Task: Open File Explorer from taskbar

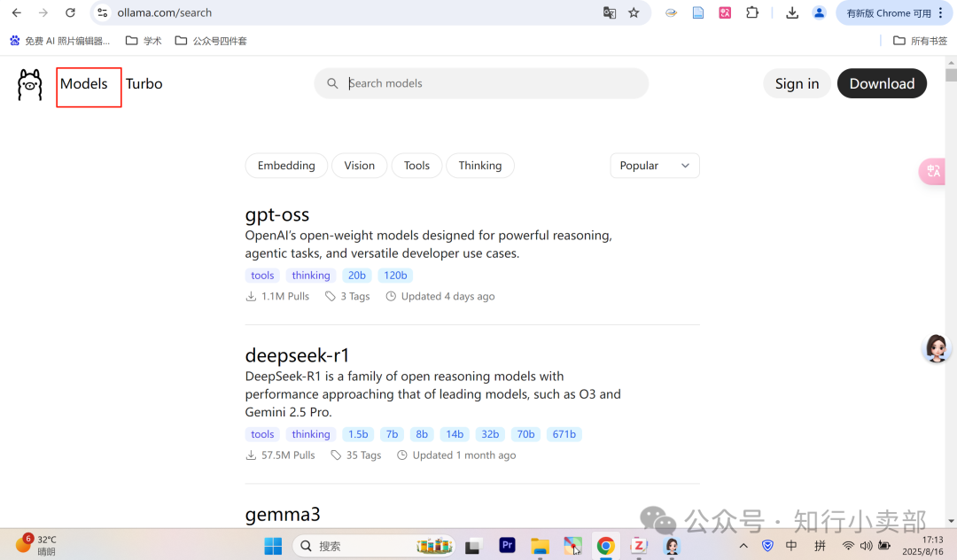Action: click(540, 546)
